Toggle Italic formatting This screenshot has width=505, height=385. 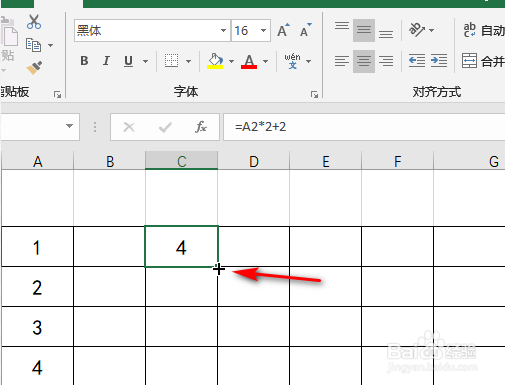pyautogui.click(x=106, y=61)
